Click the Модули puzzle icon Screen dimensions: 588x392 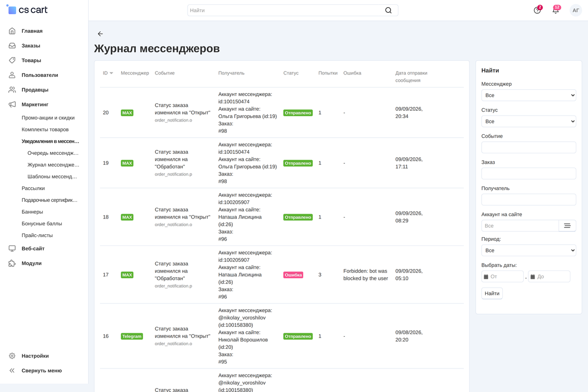pos(12,263)
